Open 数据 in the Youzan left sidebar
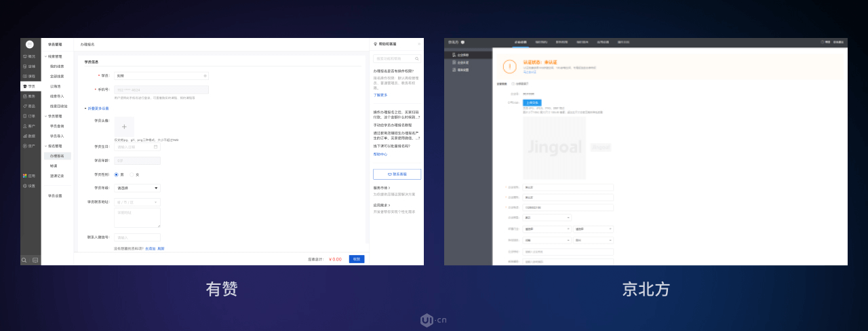Image resolution: width=868 pixels, height=331 pixels. (30, 136)
